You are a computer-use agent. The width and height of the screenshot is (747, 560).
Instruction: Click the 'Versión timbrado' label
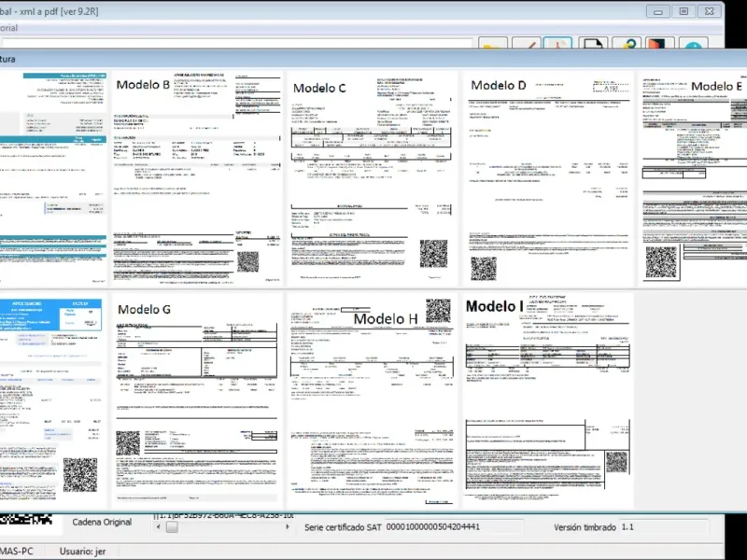click(x=585, y=527)
